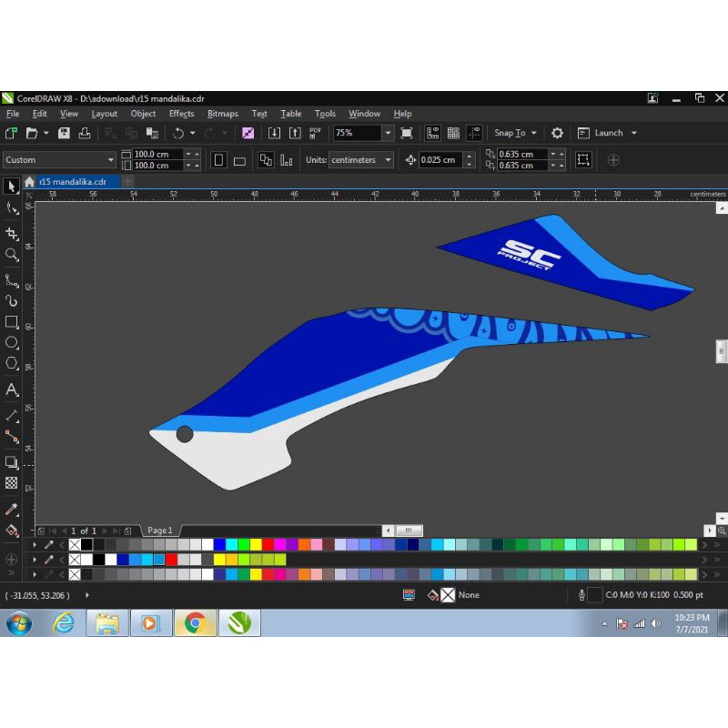
Task: Save the r15 mandalika document
Action: click(x=64, y=133)
